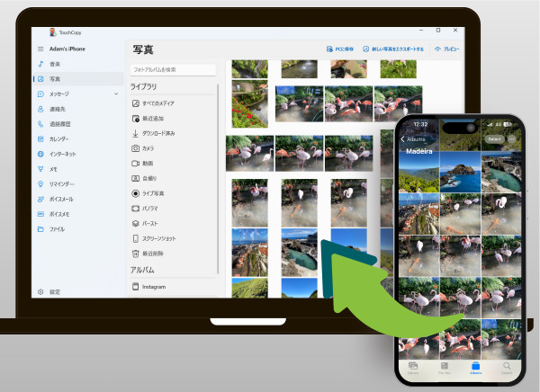Image resolution: width=540 pixels, height=392 pixels.
Task: Open the 音楽 (Music) section in sidebar
Action: click(54, 65)
